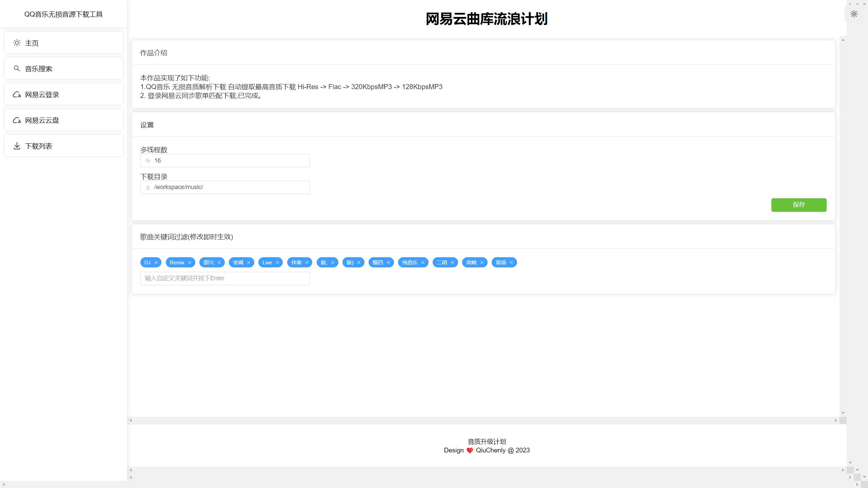The width and height of the screenshot is (868, 488).
Task: Click the DJ tag label
Action: tap(147, 263)
